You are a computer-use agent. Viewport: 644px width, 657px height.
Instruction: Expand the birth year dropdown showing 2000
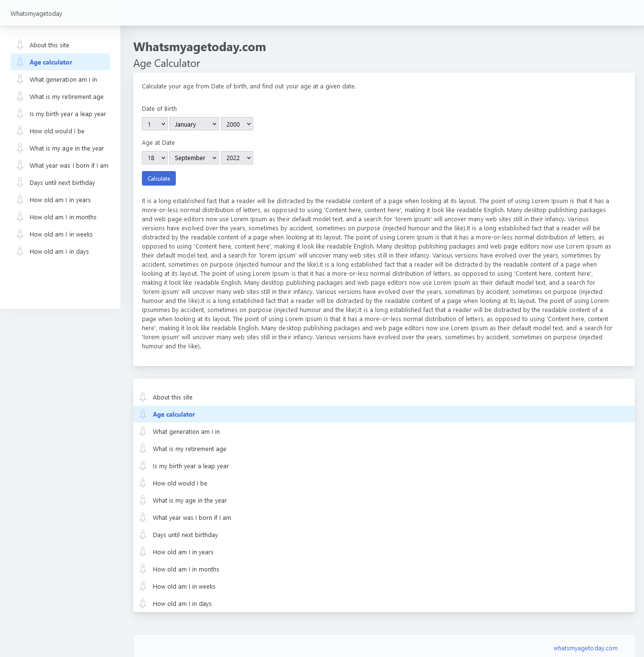coord(236,124)
